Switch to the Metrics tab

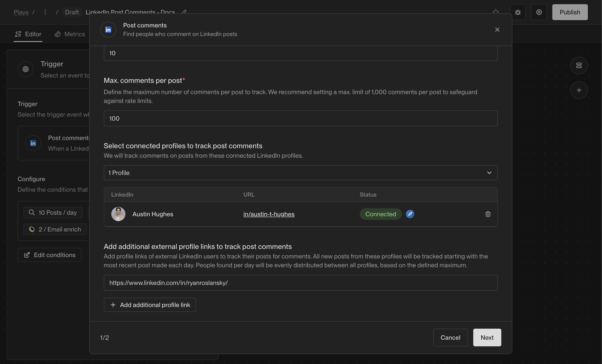[70, 34]
